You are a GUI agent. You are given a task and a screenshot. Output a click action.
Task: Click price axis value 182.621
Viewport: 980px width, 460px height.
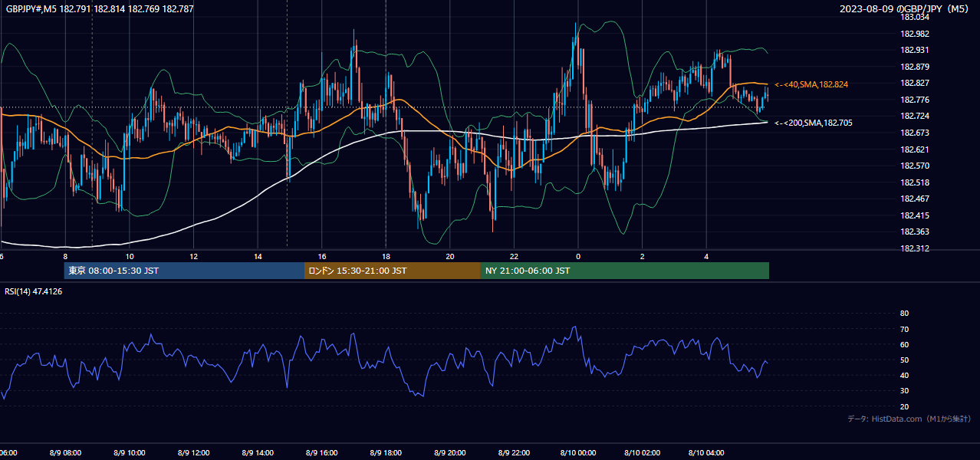(916, 149)
